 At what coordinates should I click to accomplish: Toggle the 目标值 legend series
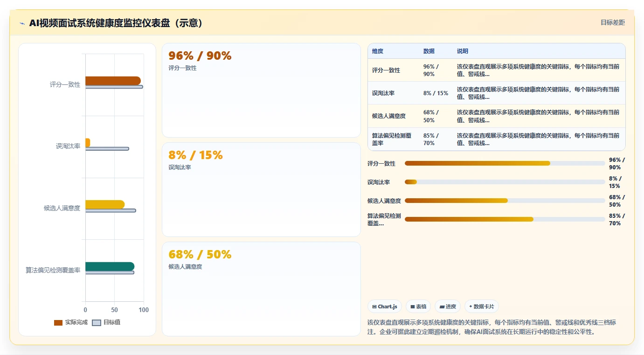[106, 322]
